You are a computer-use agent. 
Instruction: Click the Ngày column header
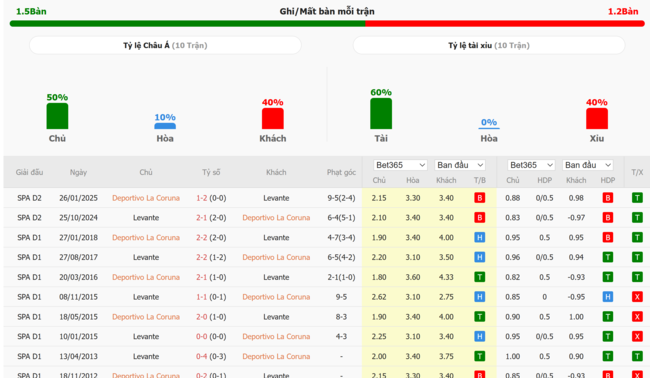click(78, 172)
